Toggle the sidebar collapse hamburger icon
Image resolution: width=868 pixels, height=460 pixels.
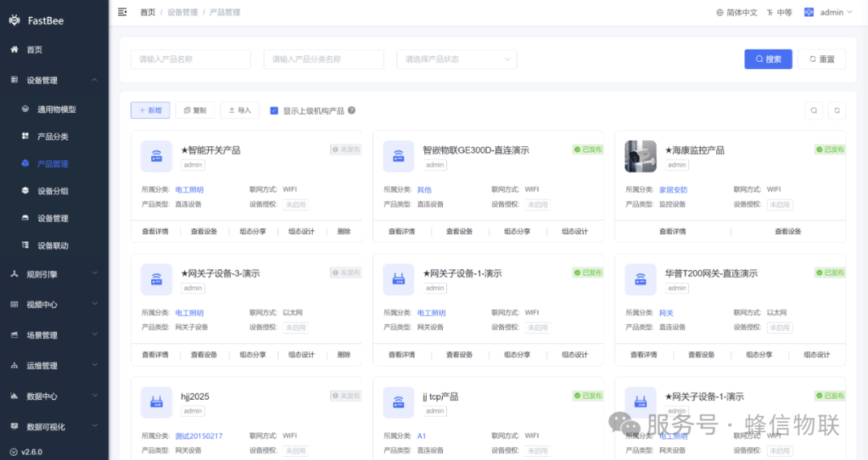(x=122, y=11)
